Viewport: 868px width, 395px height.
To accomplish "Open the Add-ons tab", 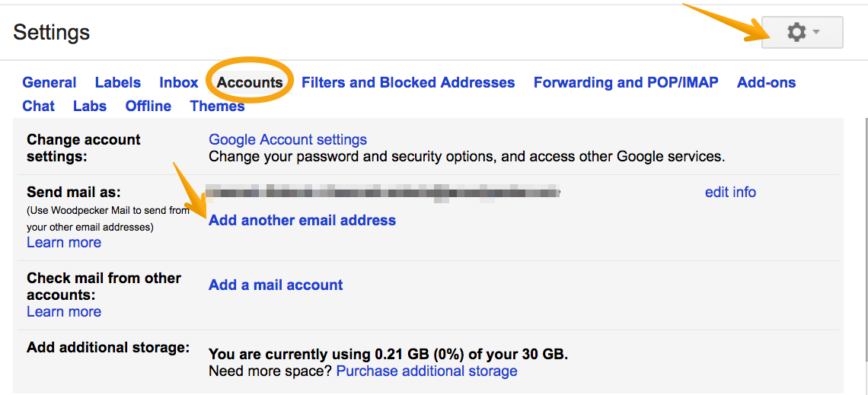I will pos(766,82).
